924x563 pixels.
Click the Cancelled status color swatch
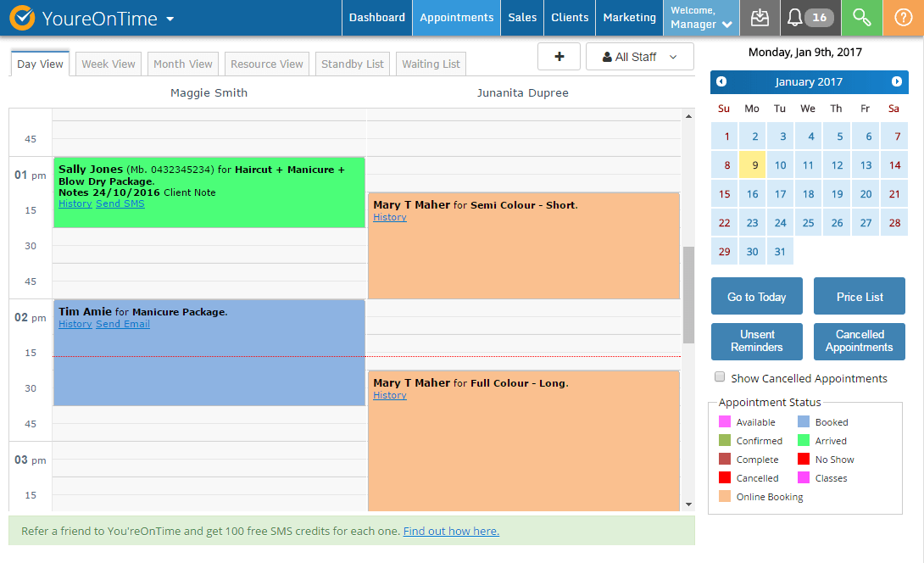click(x=725, y=477)
